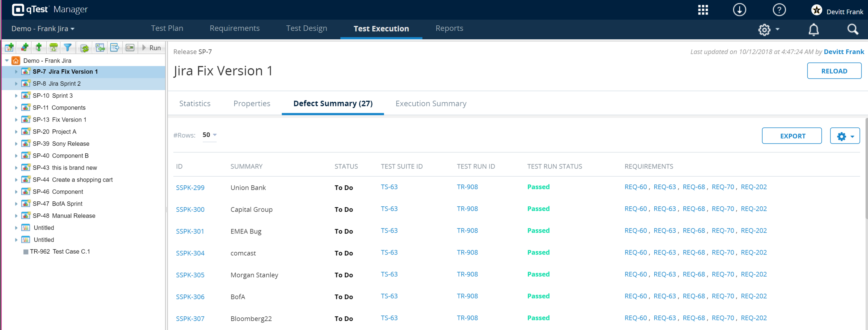Click the blue funnel filter icon
This screenshot has height=330, width=868.
pos(68,48)
